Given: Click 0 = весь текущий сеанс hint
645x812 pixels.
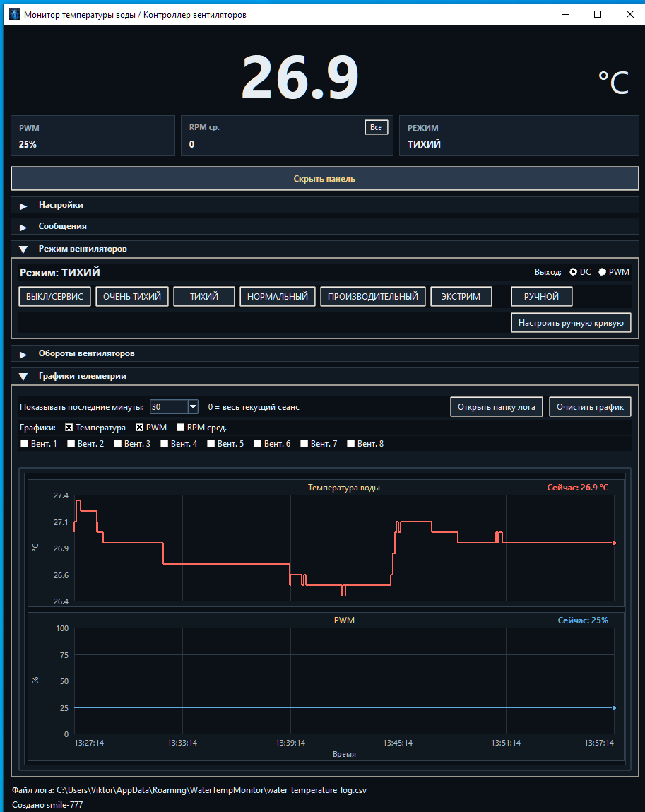Looking at the screenshot, I should click(254, 407).
